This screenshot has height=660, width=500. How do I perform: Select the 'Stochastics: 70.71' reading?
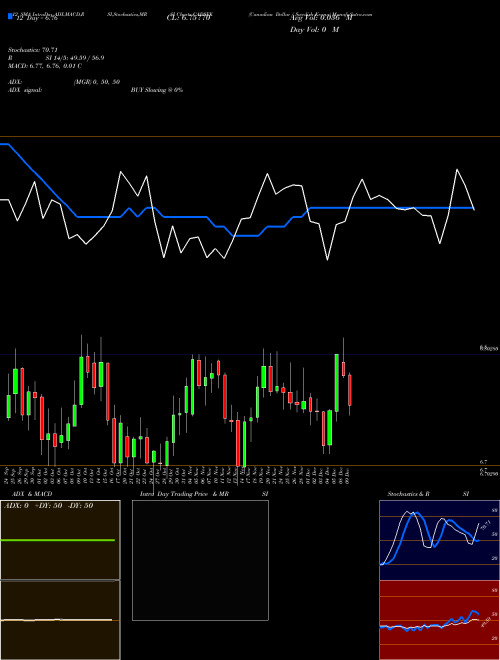coord(32,50)
